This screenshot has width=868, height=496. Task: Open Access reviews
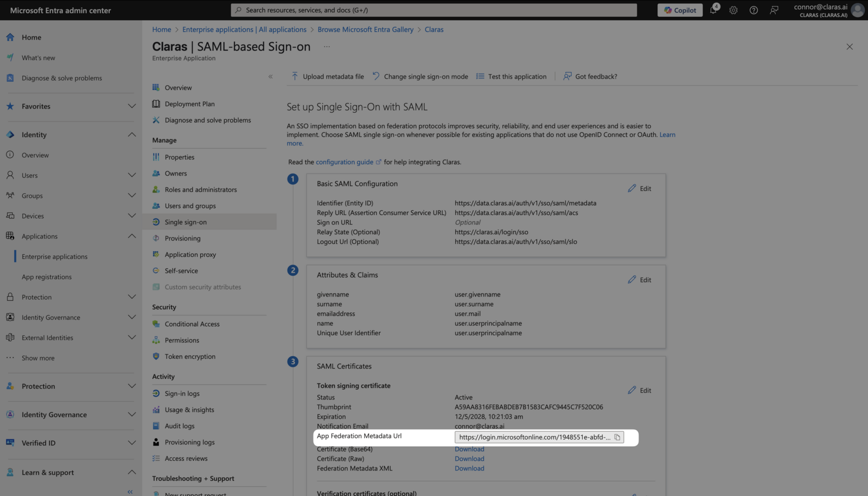pos(186,459)
